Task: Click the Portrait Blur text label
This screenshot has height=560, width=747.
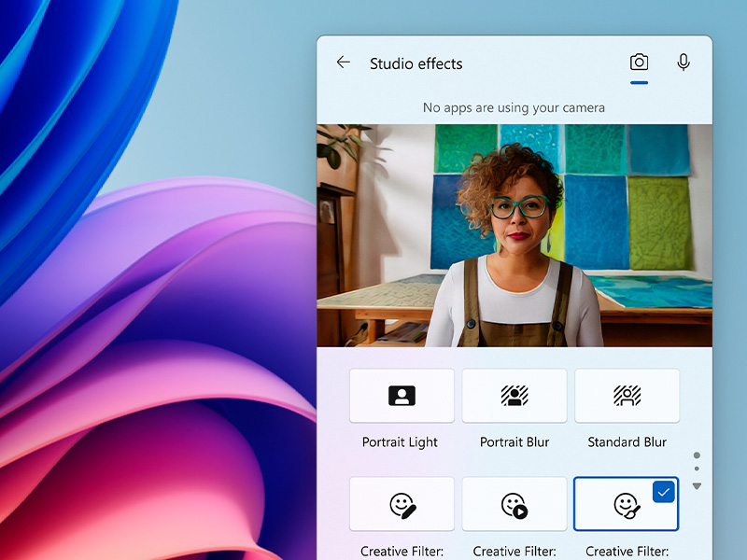Action: pos(514,442)
